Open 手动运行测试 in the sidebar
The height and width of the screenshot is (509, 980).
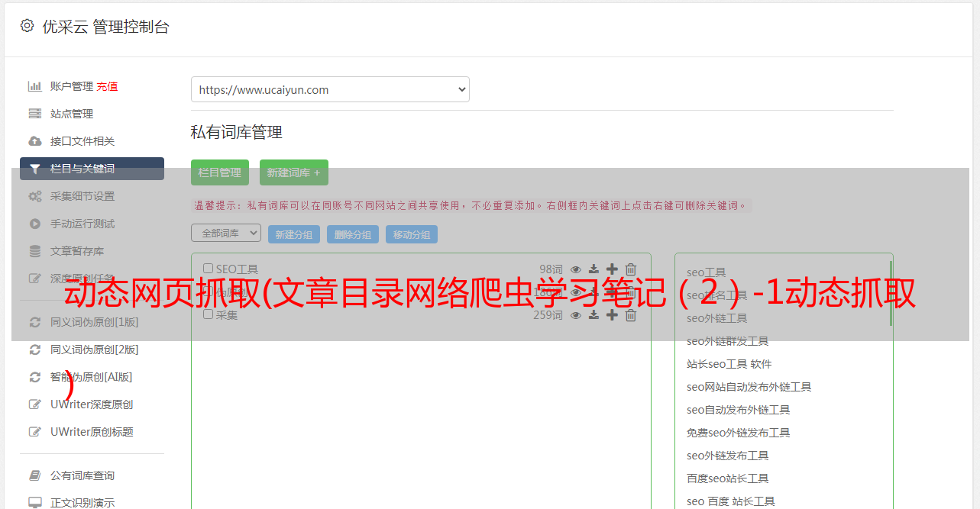(82, 224)
